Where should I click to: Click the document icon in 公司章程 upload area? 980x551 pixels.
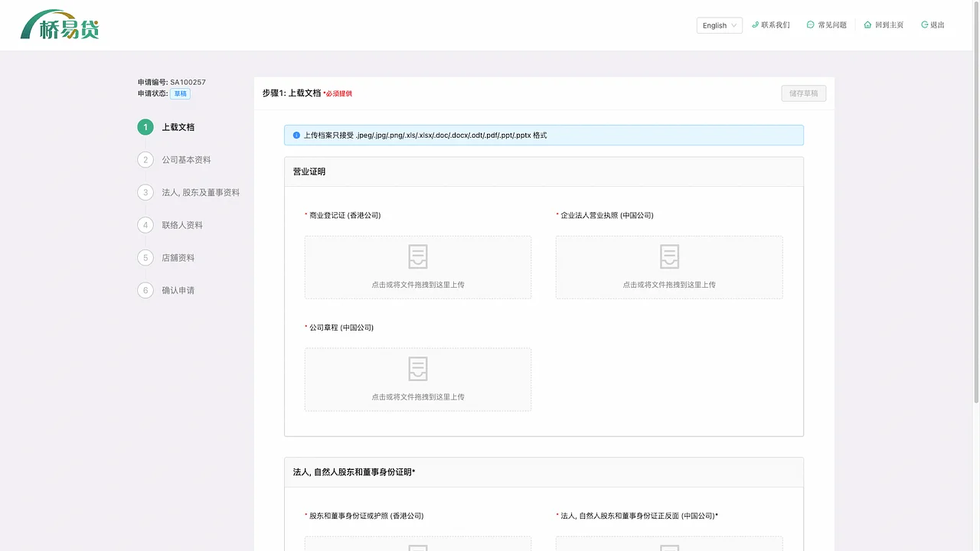pos(417,369)
